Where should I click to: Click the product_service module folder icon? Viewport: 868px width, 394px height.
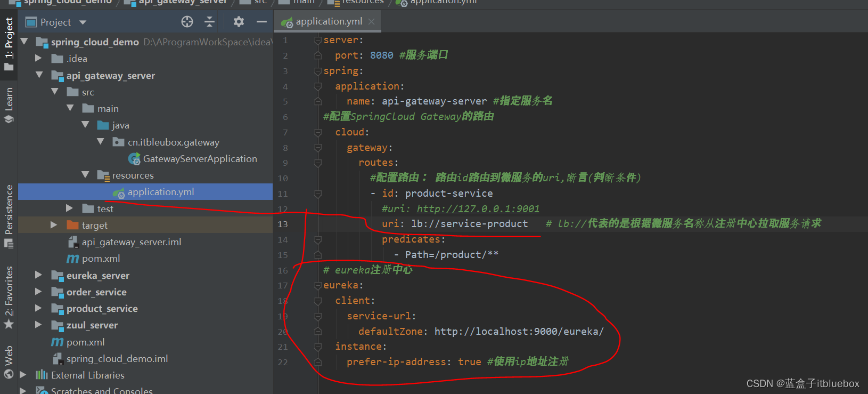click(58, 308)
